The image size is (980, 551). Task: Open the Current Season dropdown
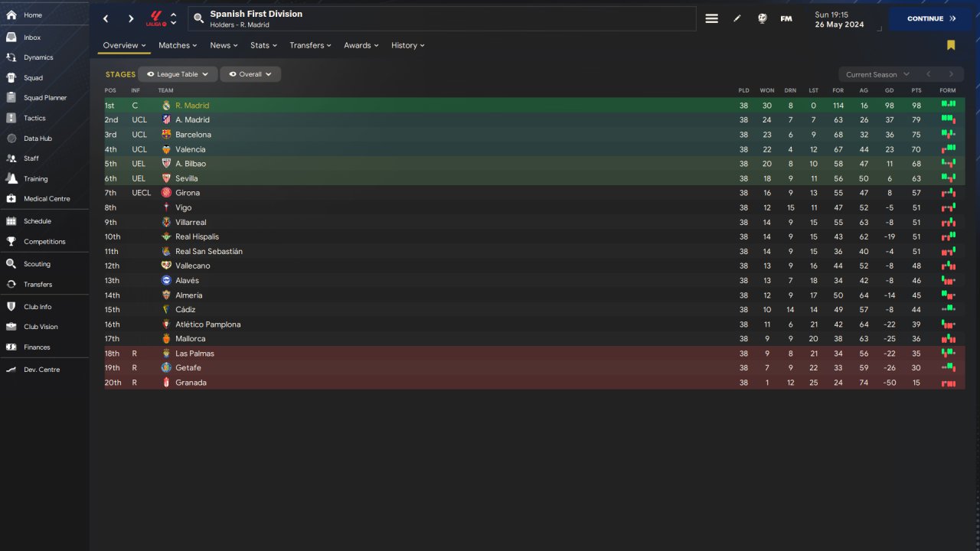point(877,74)
